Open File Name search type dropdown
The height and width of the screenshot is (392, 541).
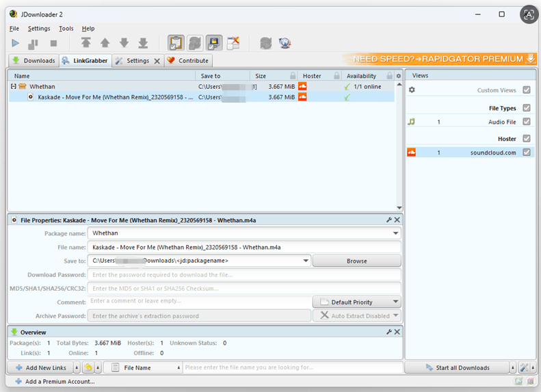coord(143,367)
